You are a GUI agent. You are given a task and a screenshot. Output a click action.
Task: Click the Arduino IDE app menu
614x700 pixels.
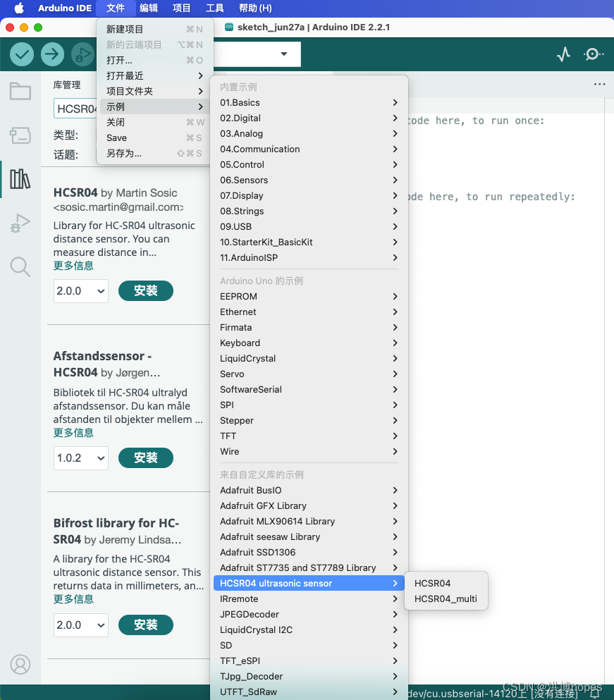coord(65,8)
